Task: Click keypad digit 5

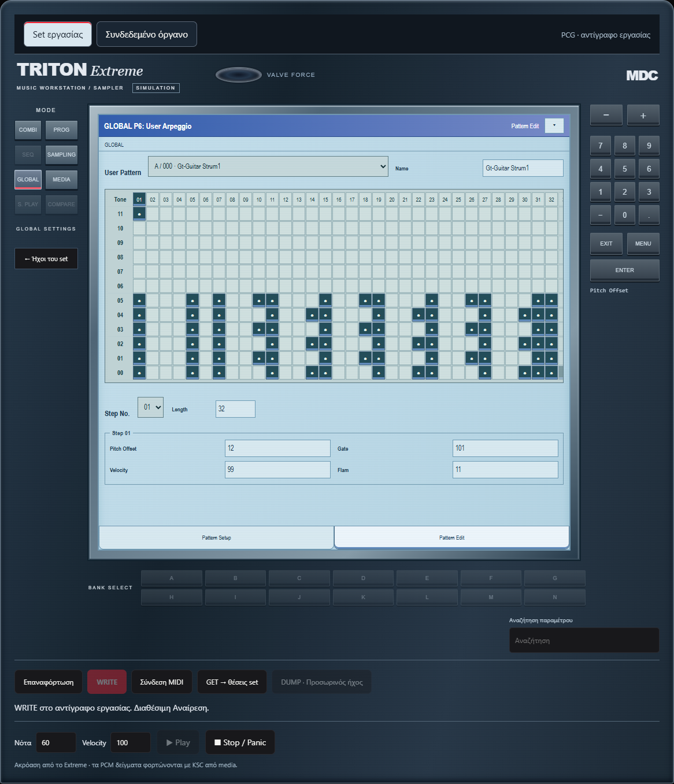Action: pos(624,169)
